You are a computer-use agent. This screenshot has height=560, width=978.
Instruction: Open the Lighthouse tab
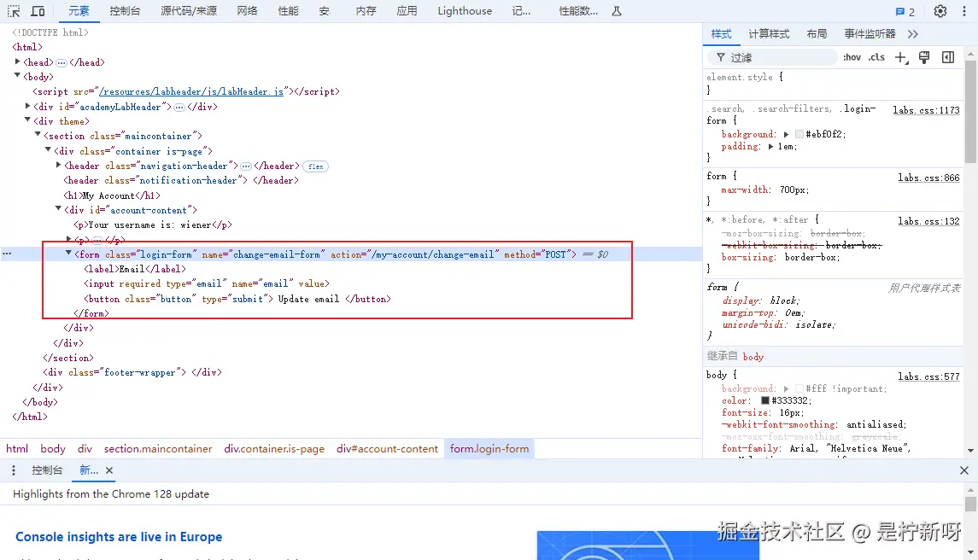pos(465,11)
